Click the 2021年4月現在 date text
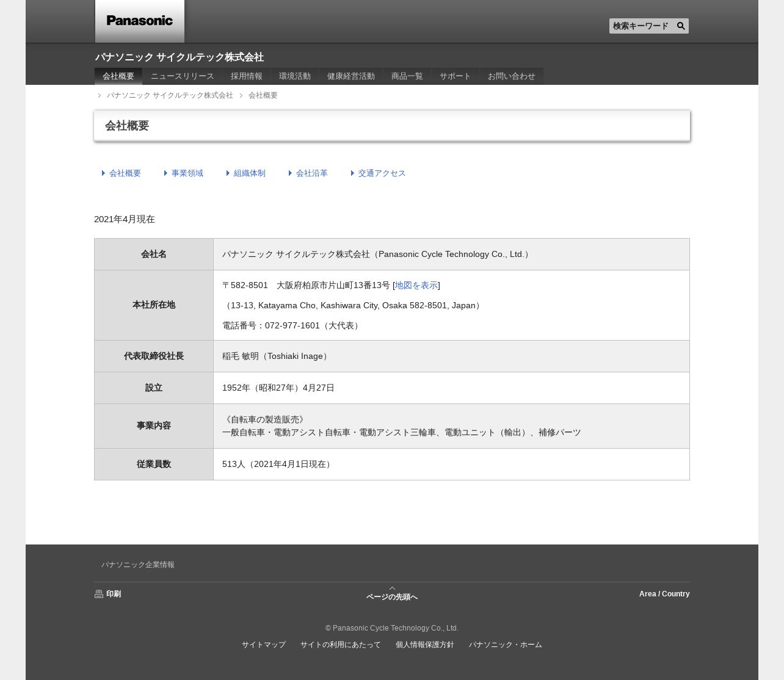 tap(125, 219)
